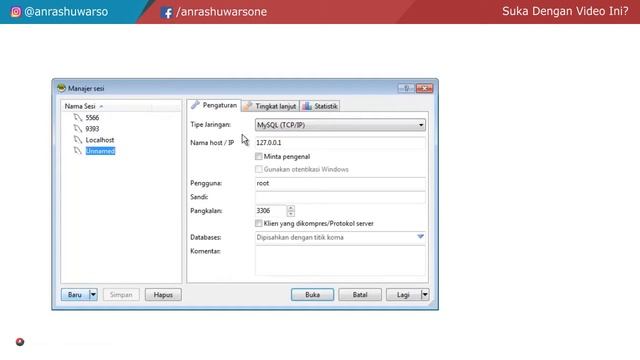The image size is (640, 360).
Task: Click the help button in title bar
Action: click(x=406, y=88)
